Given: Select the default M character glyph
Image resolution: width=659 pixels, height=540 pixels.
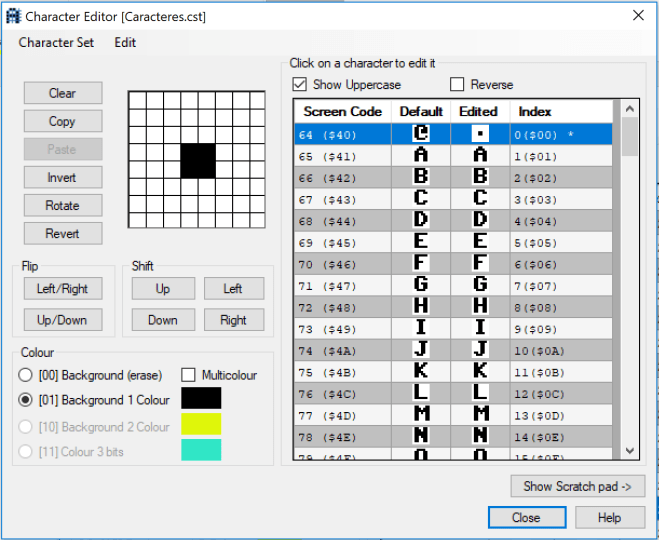Looking at the screenshot, I should [x=421, y=414].
